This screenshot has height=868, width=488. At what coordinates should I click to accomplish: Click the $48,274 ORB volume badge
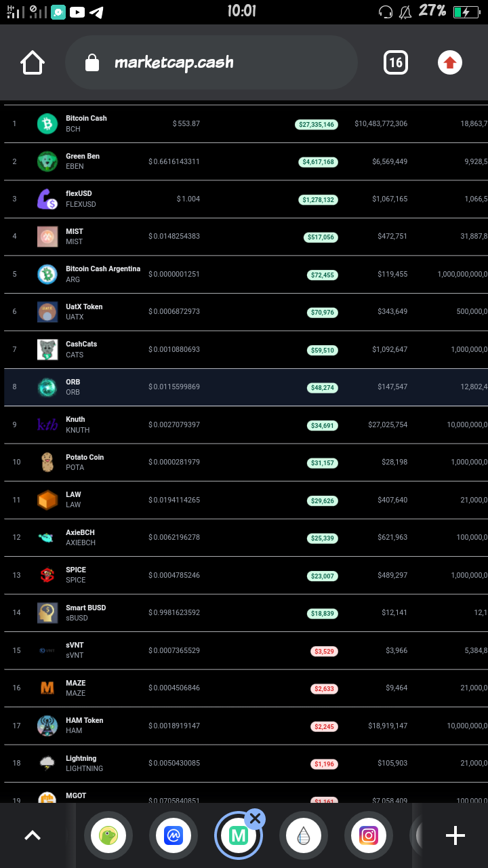click(322, 388)
